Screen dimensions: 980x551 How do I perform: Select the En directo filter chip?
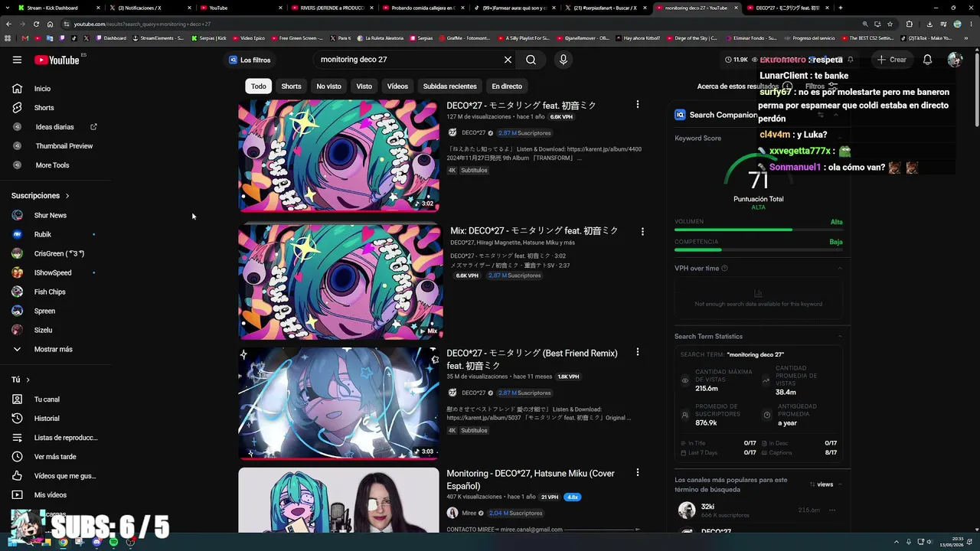point(507,86)
